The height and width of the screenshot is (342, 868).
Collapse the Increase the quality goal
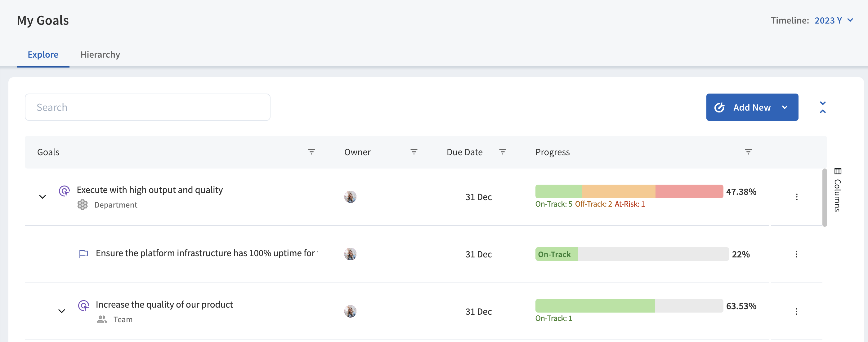[62, 311]
